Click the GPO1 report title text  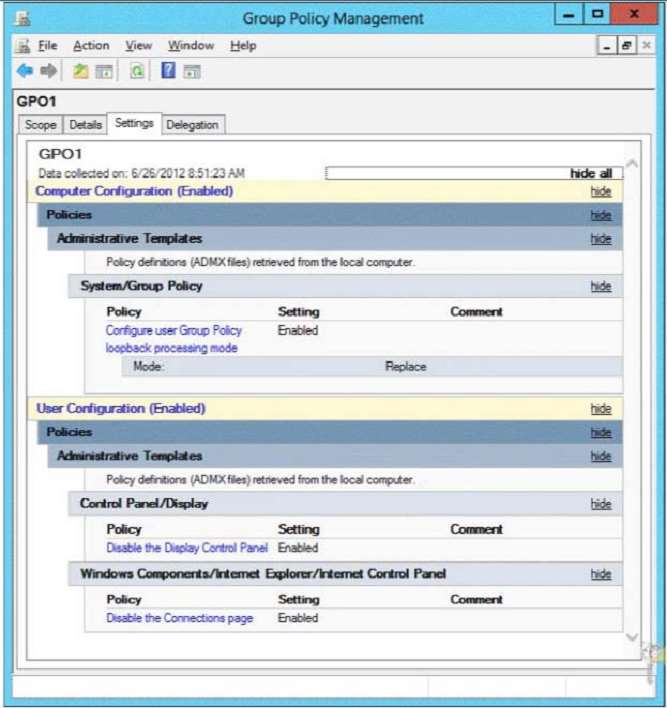coord(60,154)
